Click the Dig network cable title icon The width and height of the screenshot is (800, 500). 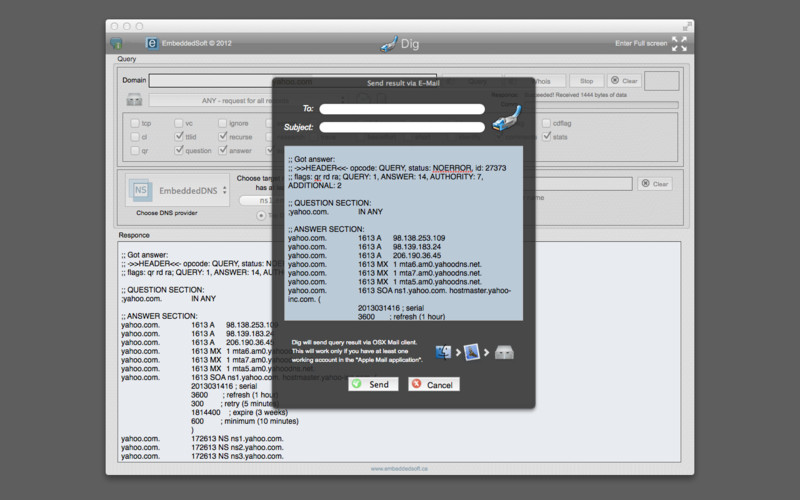click(x=389, y=44)
